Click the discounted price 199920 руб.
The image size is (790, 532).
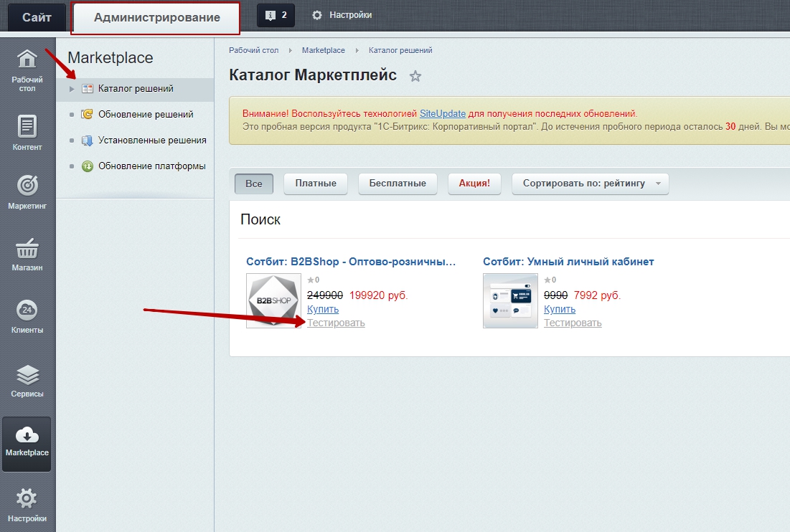(378, 295)
